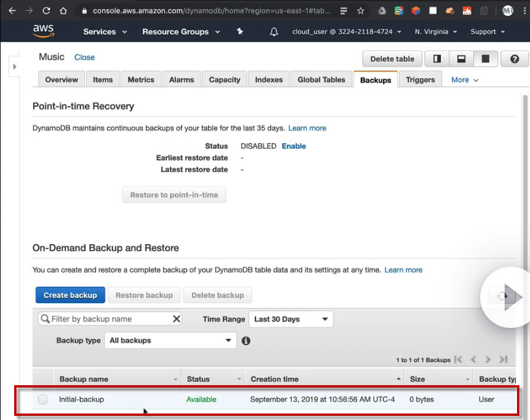Click the grey document extension icon
This screenshot has height=420, width=530.
click(484, 11)
